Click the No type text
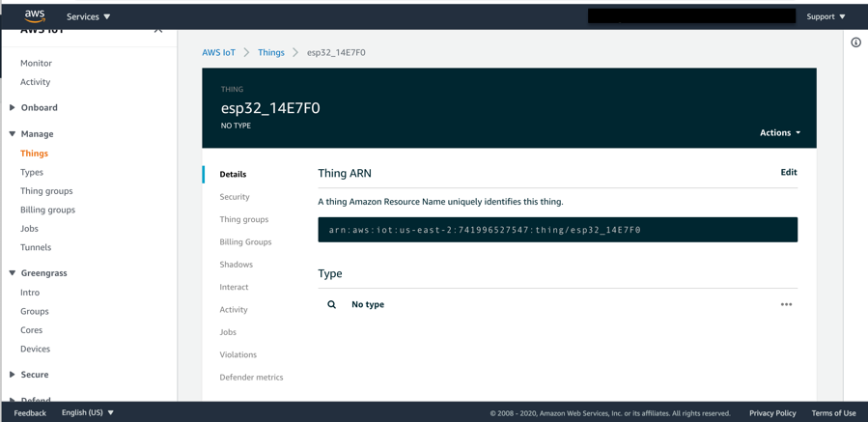 click(368, 304)
